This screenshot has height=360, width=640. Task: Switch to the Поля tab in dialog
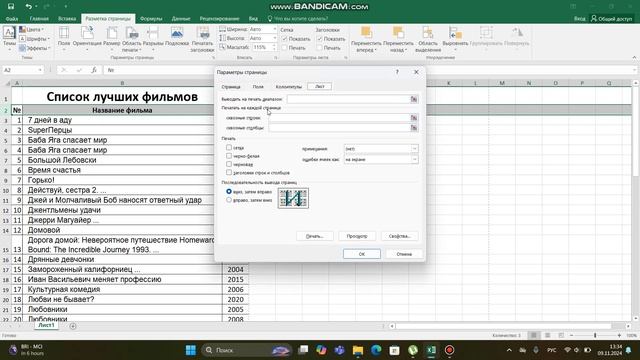(258, 87)
